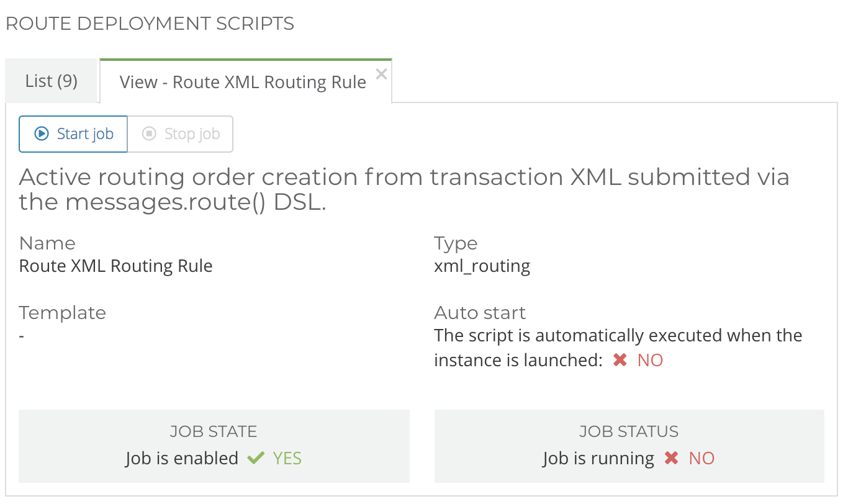Click the disabled Stop job button

pyautogui.click(x=180, y=133)
